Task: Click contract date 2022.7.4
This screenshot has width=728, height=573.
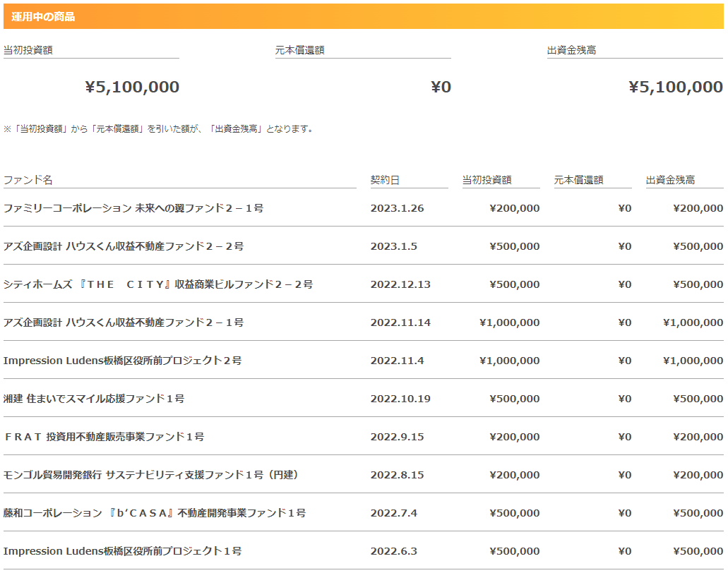Action: point(394,513)
